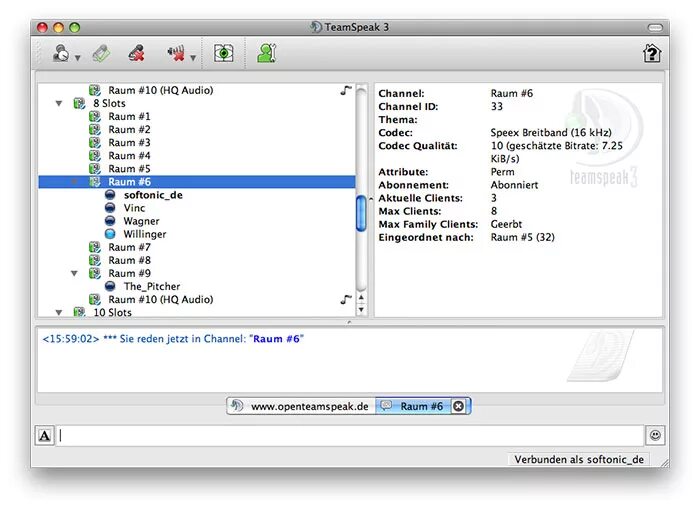Click the 8 Slots group channel icon
The width and height of the screenshot is (700, 510).
point(79,104)
